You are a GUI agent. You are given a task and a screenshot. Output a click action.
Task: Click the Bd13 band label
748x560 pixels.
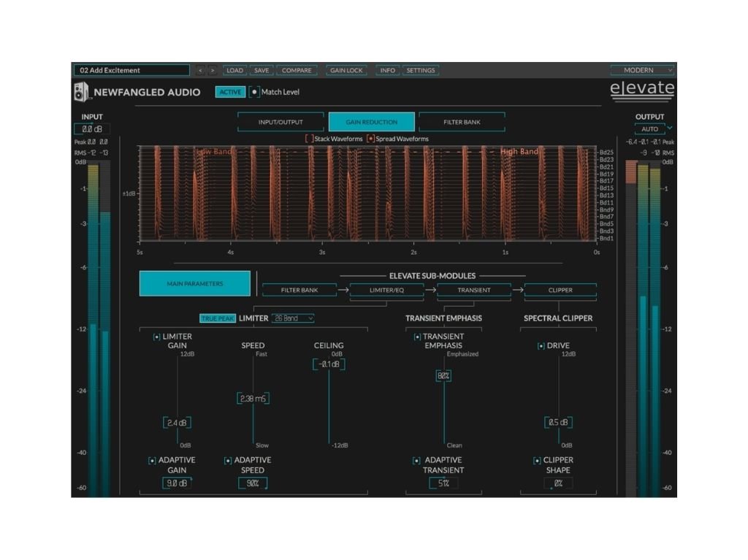[606, 195]
